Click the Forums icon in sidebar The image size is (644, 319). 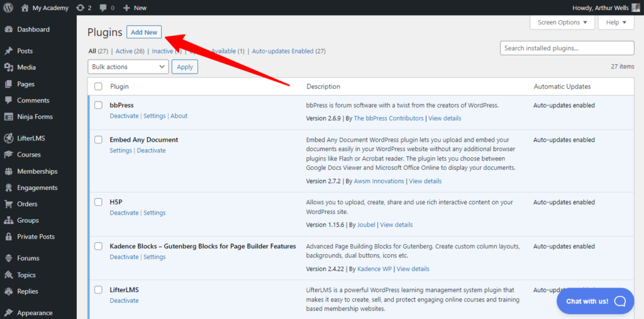tap(9, 258)
